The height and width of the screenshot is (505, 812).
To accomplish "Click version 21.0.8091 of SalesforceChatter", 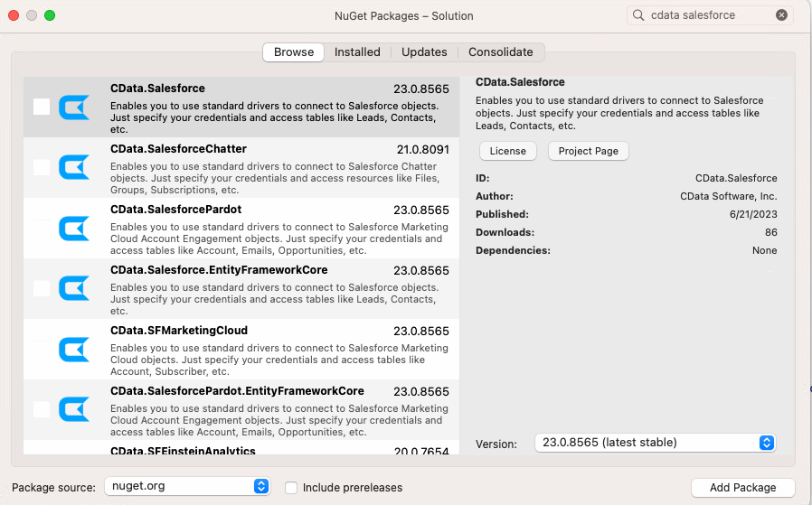I will tap(422, 150).
